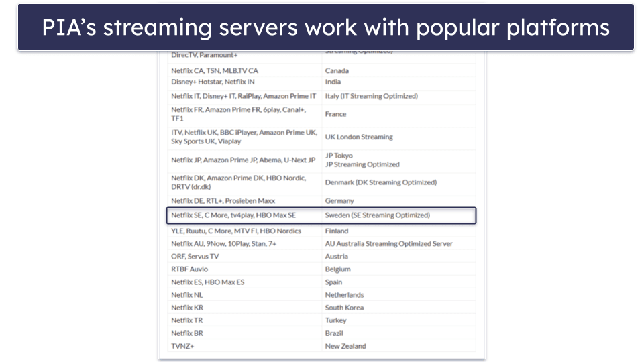Select the 'Spain' server cell

coord(398,282)
